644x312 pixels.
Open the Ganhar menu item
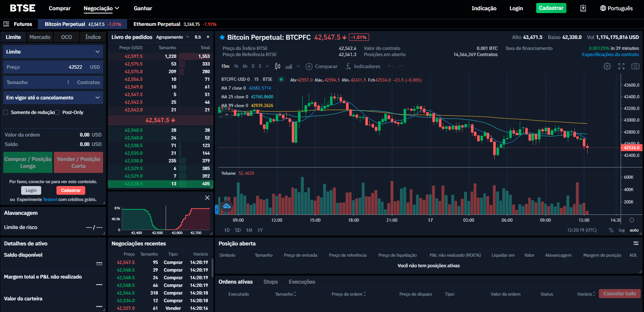point(143,8)
